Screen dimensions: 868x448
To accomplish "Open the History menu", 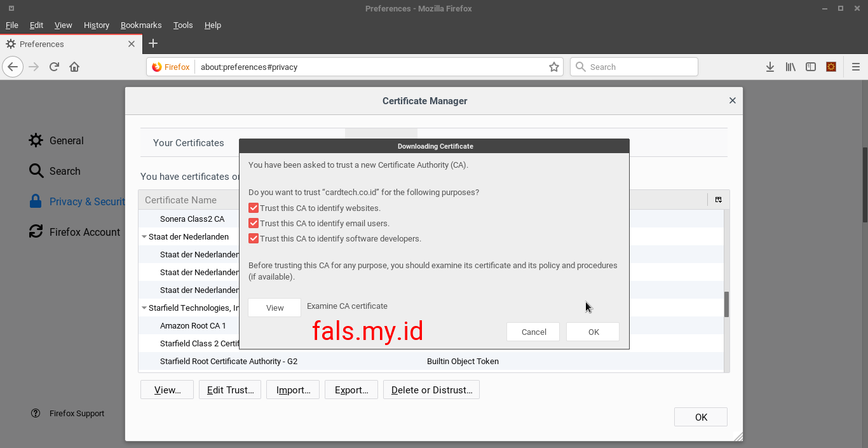I will pyautogui.click(x=97, y=25).
